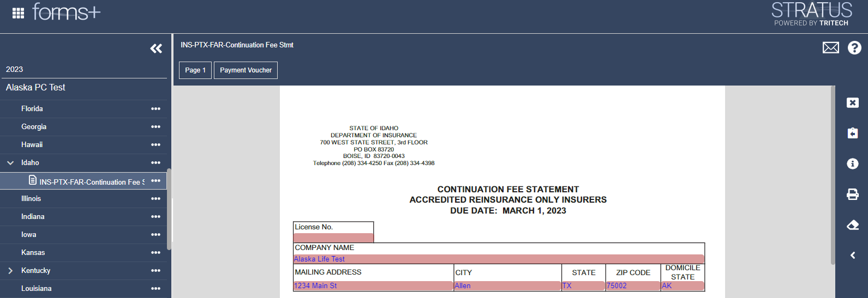Open more options for Georgia
This screenshot has width=868, height=298.
[x=155, y=127]
